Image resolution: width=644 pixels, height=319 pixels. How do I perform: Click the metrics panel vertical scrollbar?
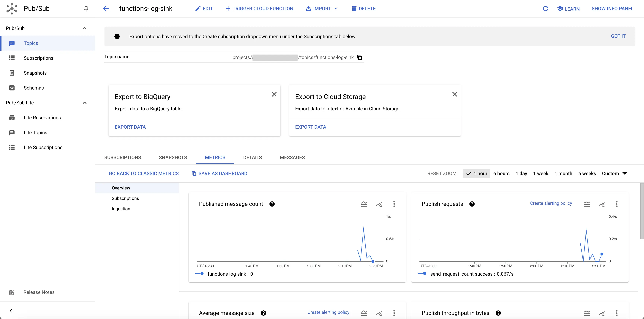642,211
